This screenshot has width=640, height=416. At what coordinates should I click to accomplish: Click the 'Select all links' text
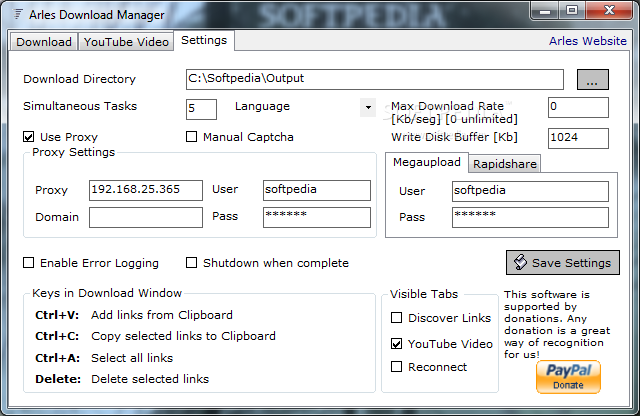tap(132, 358)
